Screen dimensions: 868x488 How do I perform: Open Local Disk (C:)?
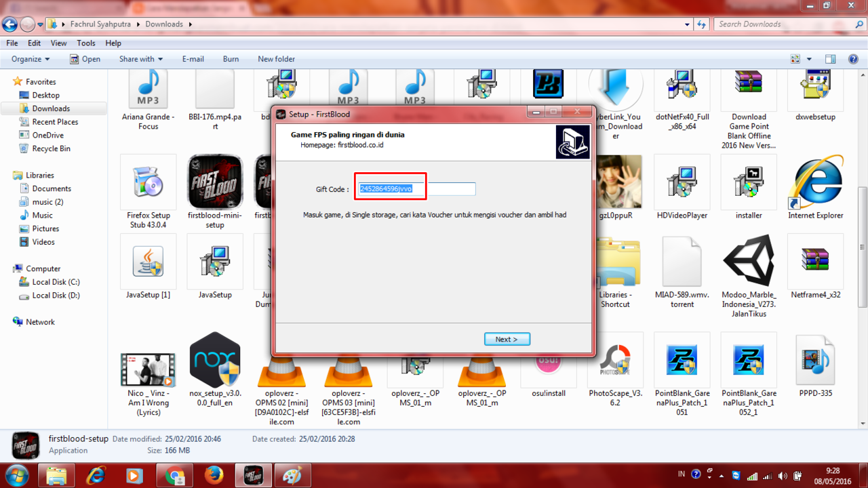pyautogui.click(x=56, y=282)
